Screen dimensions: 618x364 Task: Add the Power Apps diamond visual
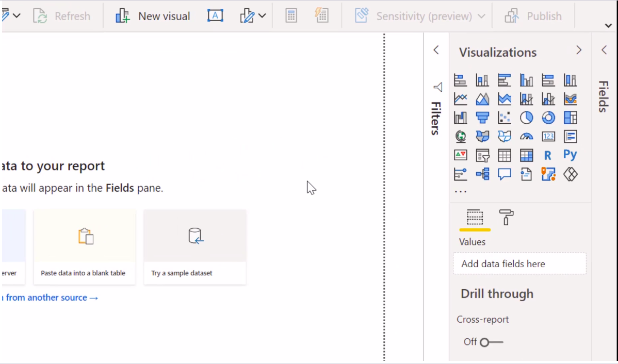[571, 174]
